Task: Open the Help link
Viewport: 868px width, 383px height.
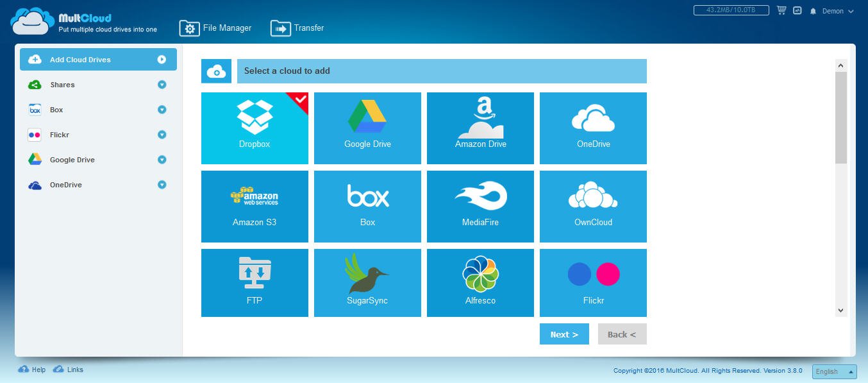Action: coord(32,370)
